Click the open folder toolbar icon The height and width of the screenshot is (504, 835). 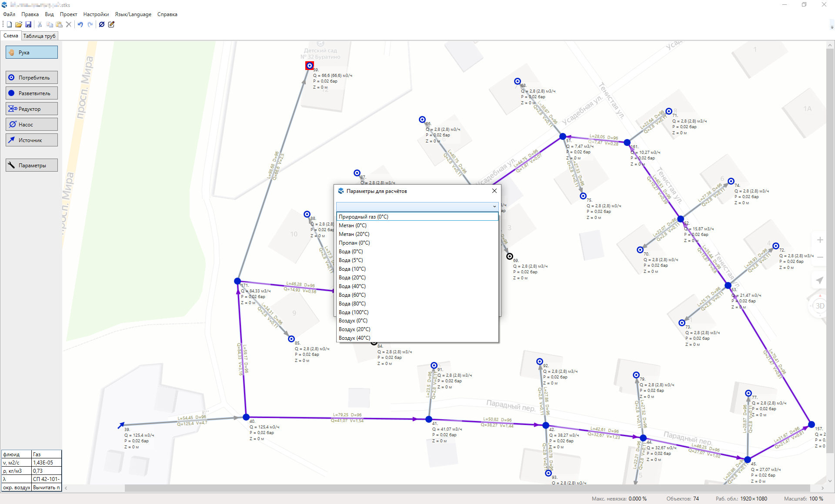[18, 24]
